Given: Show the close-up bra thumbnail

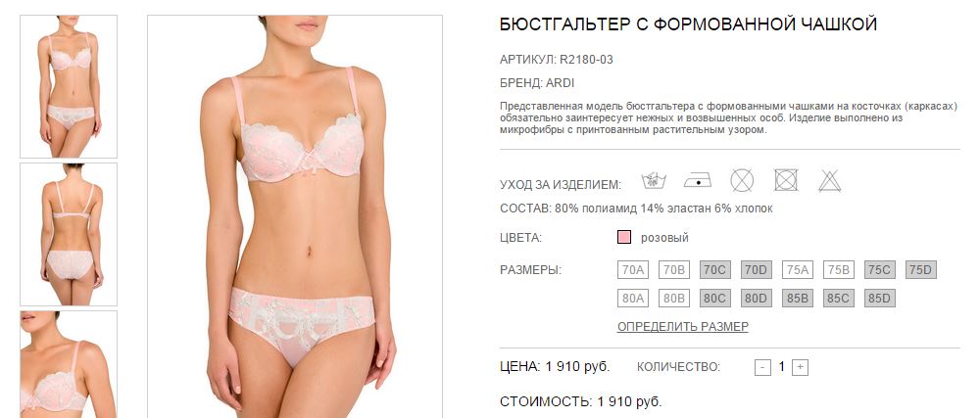Looking at the screenshot, I should tap(69, 364).
